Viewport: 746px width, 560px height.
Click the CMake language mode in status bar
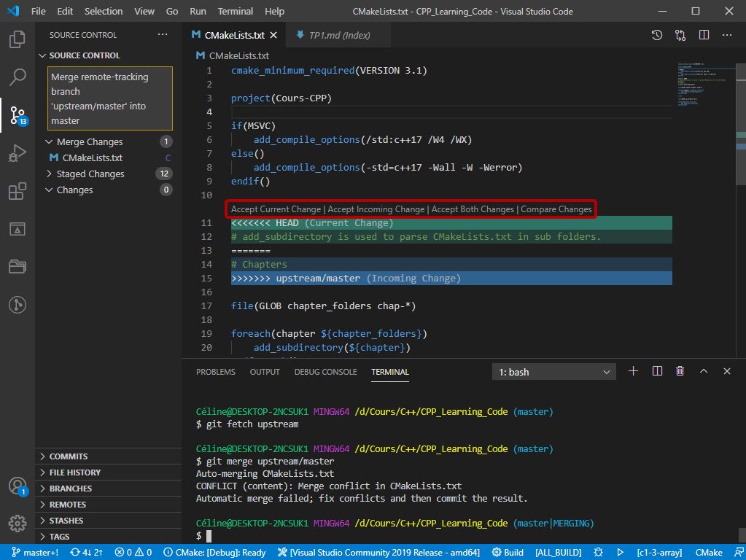[709, 553]
